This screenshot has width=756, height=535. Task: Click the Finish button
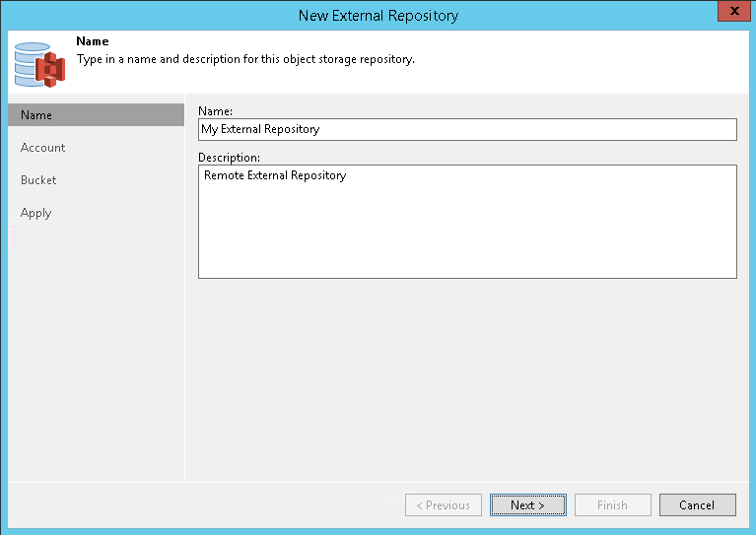pos(613,504)
